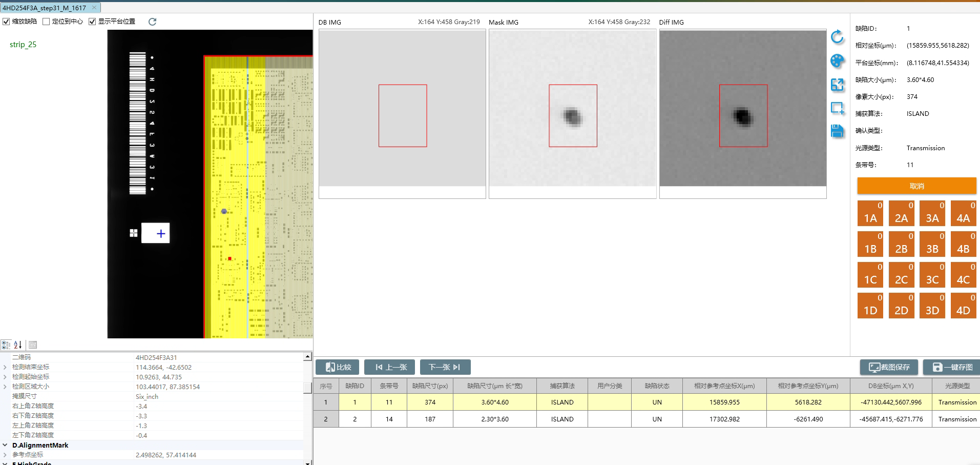Switch property grid to categorized view
Image resolution: width=980 pixels, height=465 pixels.
pyautogui.click(x=6, y=345)
